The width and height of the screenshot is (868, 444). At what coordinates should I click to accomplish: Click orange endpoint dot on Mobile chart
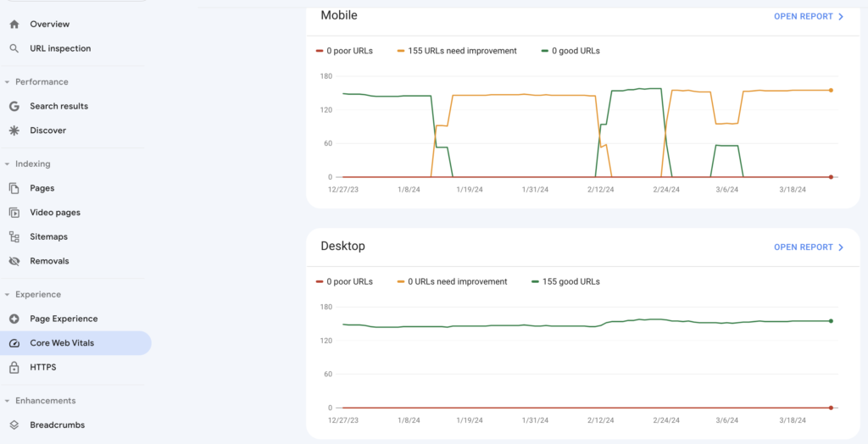point(831,90)
